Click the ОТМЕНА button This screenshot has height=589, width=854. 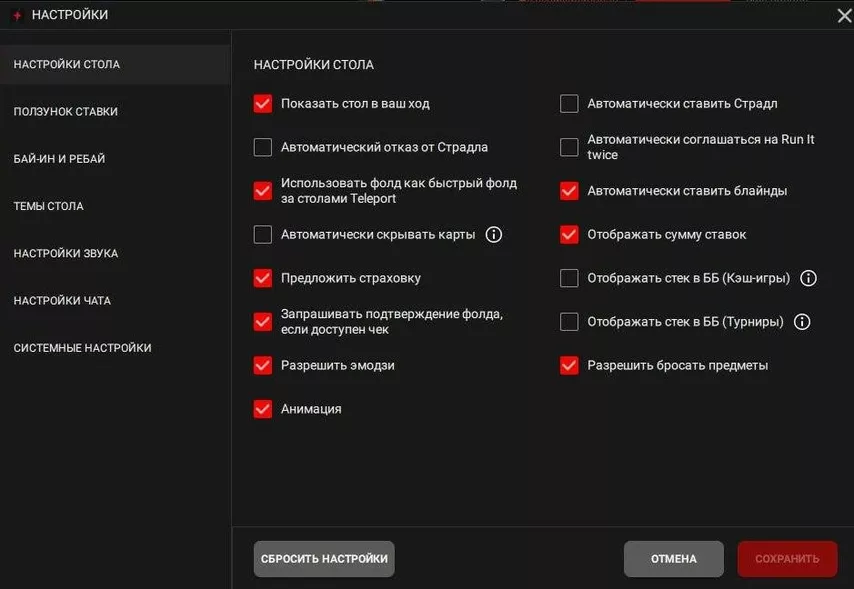pos(673,559)
